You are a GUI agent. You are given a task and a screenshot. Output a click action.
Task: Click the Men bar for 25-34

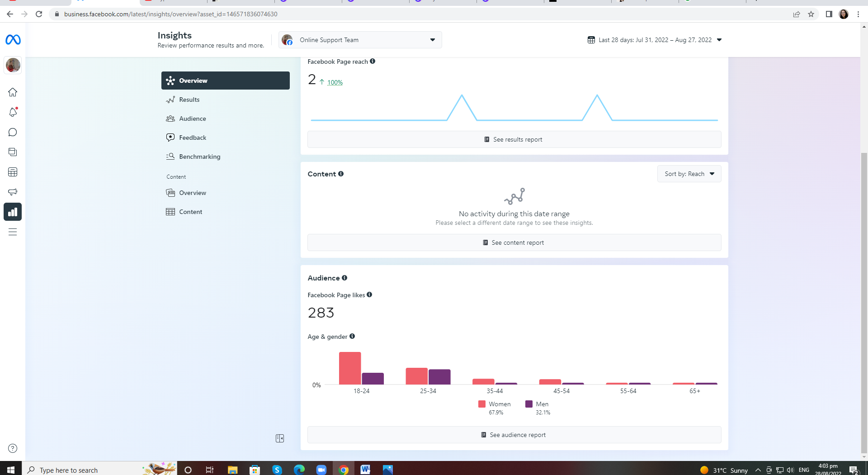[x=439, y=377]
